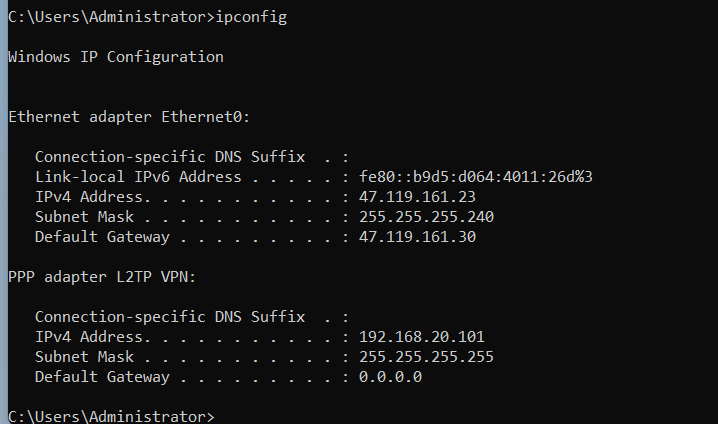Select the Ethernet adapter Ethernet0 heading line
Screen dimensions: 718x424
129,117
